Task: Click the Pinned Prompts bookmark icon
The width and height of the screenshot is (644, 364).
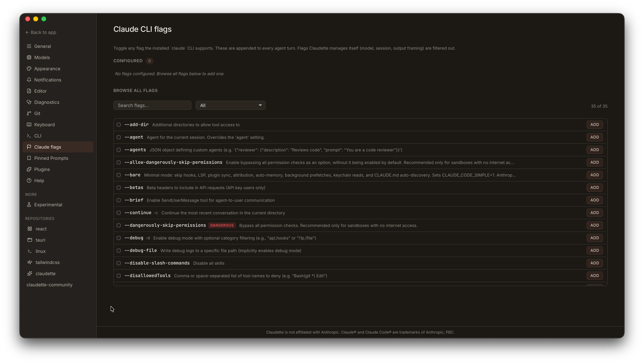Action: pyautogui.click(x=29, y=158)
